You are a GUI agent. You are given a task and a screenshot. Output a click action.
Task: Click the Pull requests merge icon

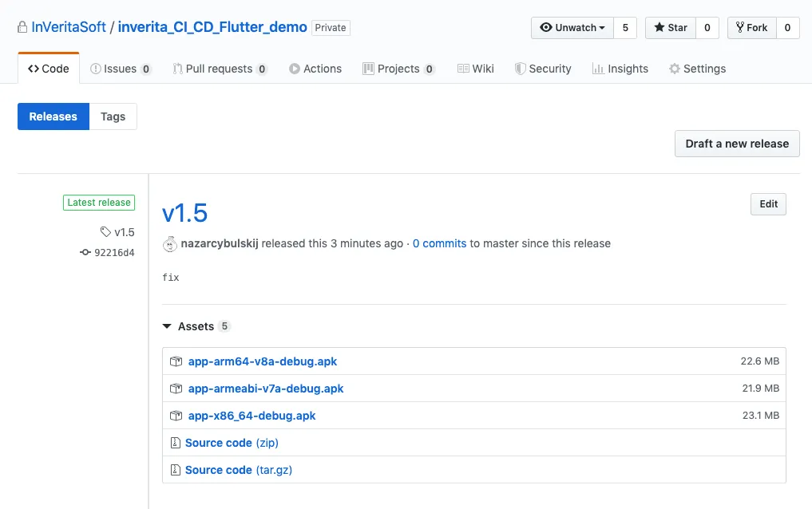(x=177, y=69)
